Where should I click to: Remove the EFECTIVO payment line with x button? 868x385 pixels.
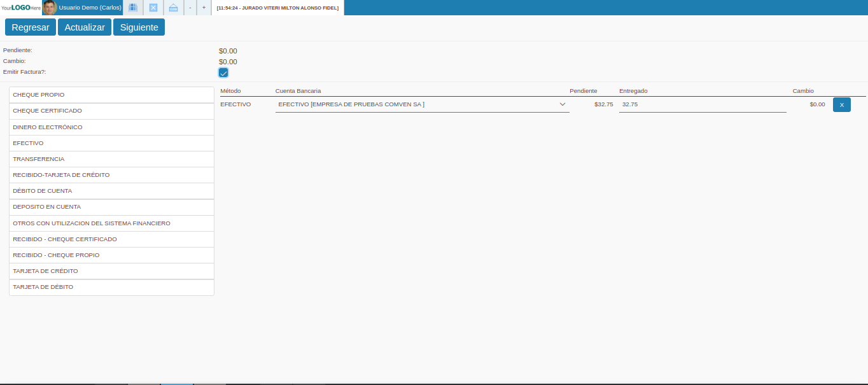click(841, 104)
